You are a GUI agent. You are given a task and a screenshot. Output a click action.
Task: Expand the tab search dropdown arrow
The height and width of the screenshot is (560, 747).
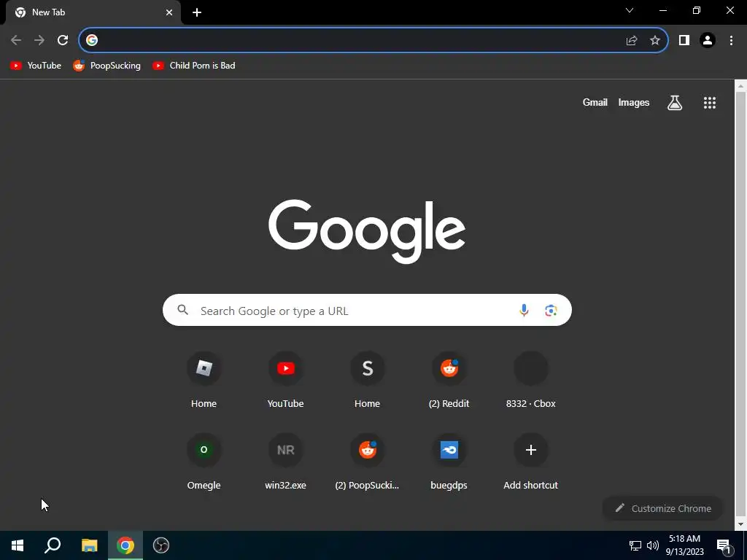pyautogui.click(x=630, y=10)
